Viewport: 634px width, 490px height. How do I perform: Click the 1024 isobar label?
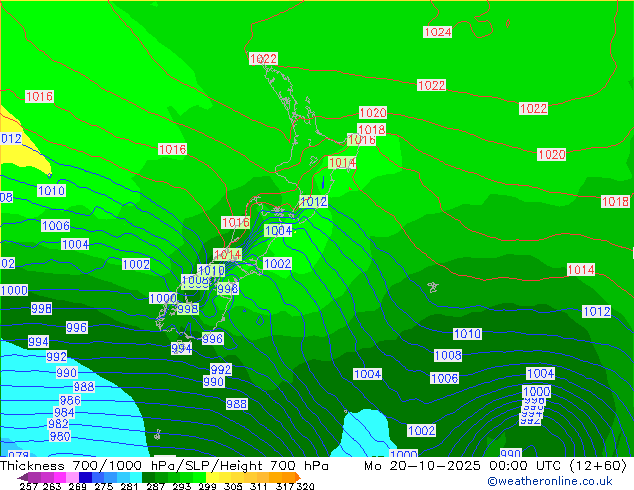click(x=437, y=32)
